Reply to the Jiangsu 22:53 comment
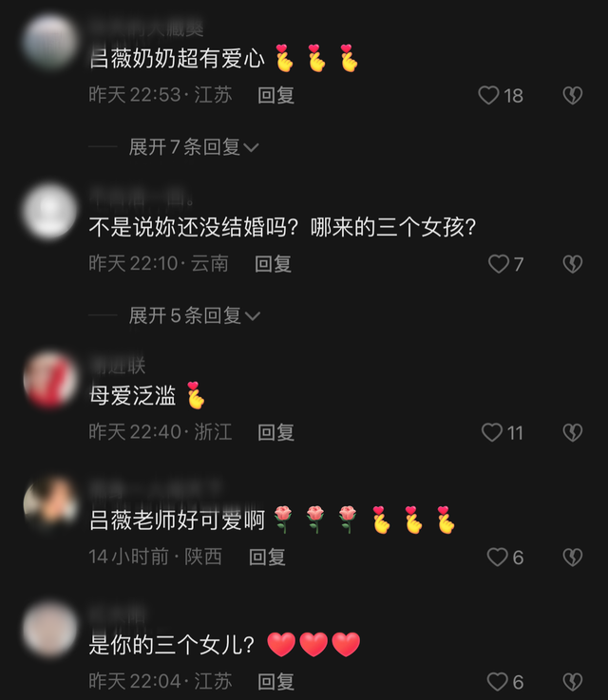Image resolution: width=608 pixels, height=700 pixels. click(x=275, y=95)
